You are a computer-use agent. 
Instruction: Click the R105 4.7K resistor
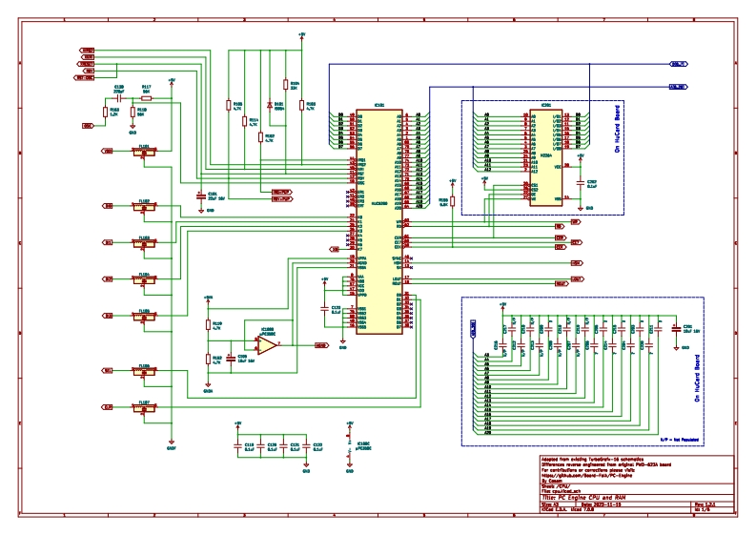tap(229, 107)
